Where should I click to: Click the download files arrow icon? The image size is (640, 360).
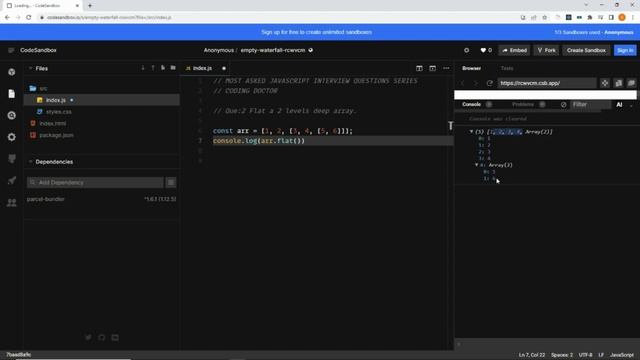pyautogui.click(x=143, y=68)
